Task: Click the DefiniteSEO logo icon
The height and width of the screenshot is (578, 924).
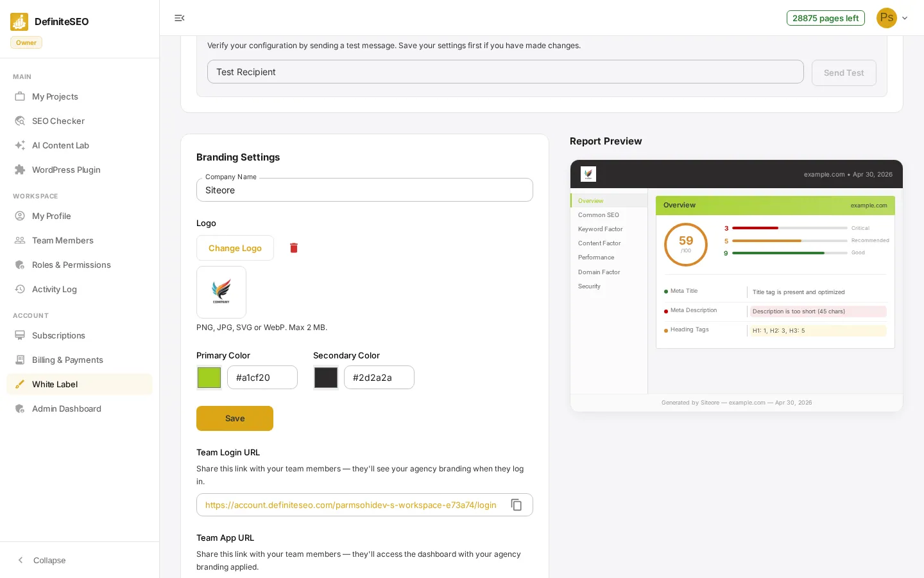Action: click(x=19, y=22)
